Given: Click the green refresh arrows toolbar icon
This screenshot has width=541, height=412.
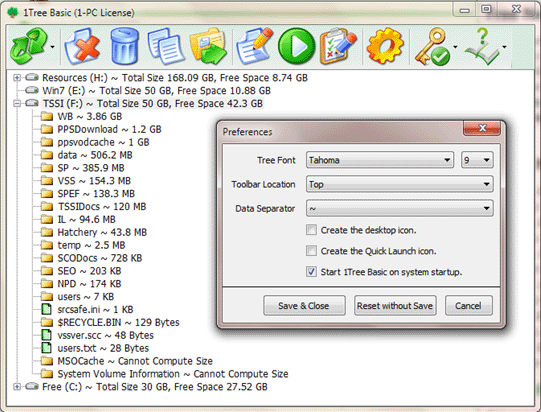Looking at the screenshot, I should point(28,47).
